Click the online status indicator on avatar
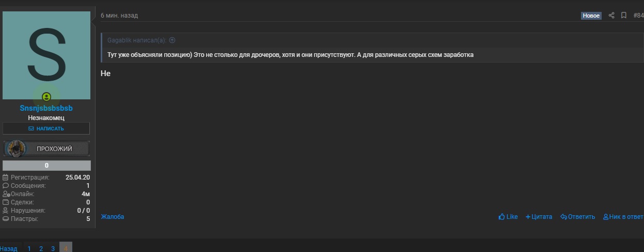Screen dimensions: 644x252 coord(46,97)
